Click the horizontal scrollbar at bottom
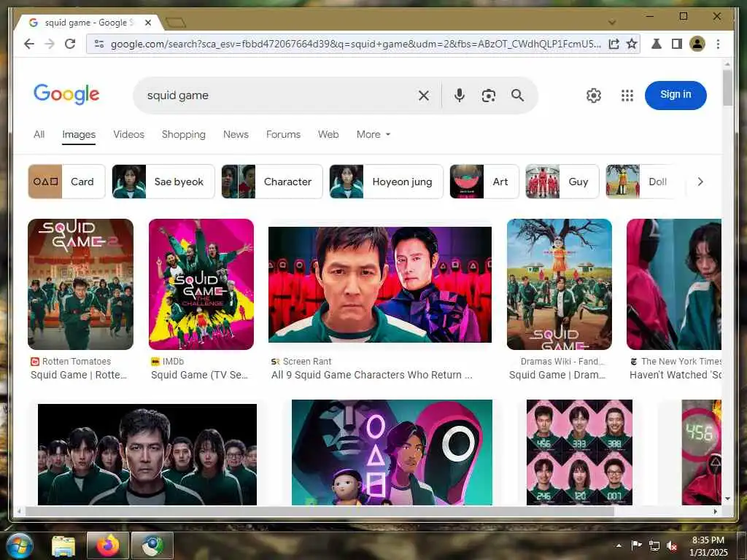The height and width of the screenshot is (560, 747). click(x=320, y=511)
